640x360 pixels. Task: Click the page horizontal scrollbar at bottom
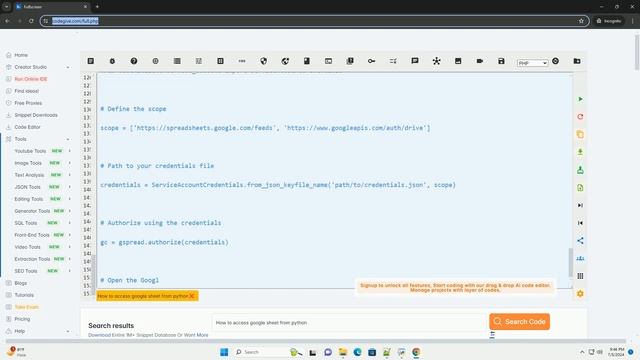click(315, 341)
